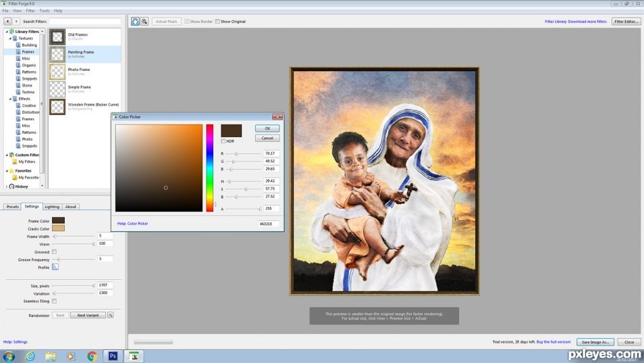This screenshot has height=363, width=644.
Task: Open the Tools menu
Action: 45,11
